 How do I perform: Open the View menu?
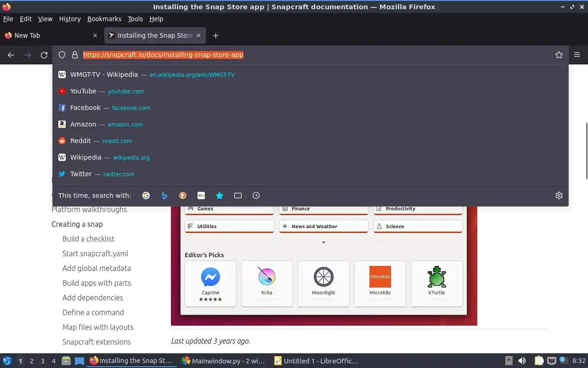tap(45, 19)
